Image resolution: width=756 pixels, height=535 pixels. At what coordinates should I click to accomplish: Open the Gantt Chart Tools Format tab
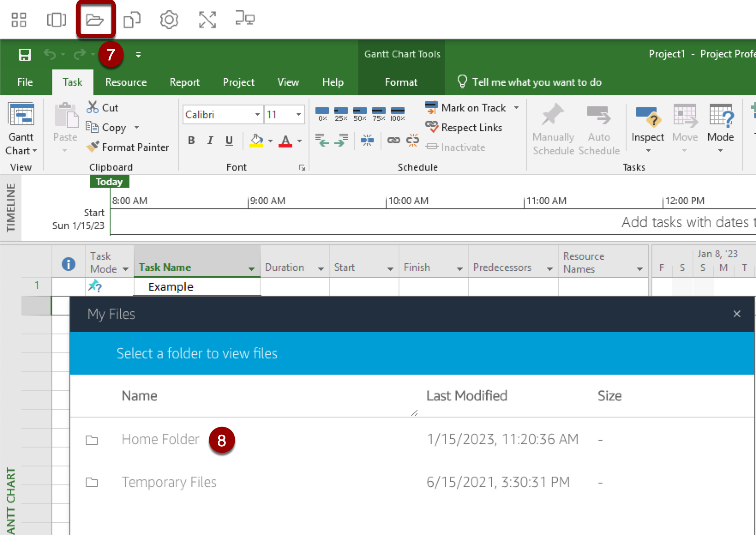click(x=401, y=82)
